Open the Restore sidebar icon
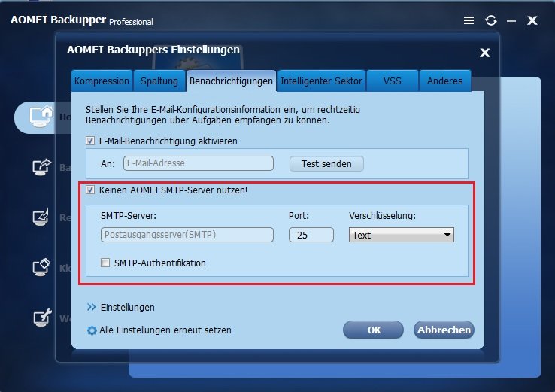Viewport: 555px width, 392px height. [41, 217]
